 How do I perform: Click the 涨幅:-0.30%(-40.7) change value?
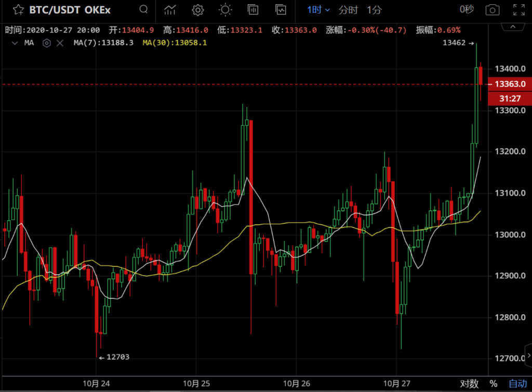click(x=366, y=30)
